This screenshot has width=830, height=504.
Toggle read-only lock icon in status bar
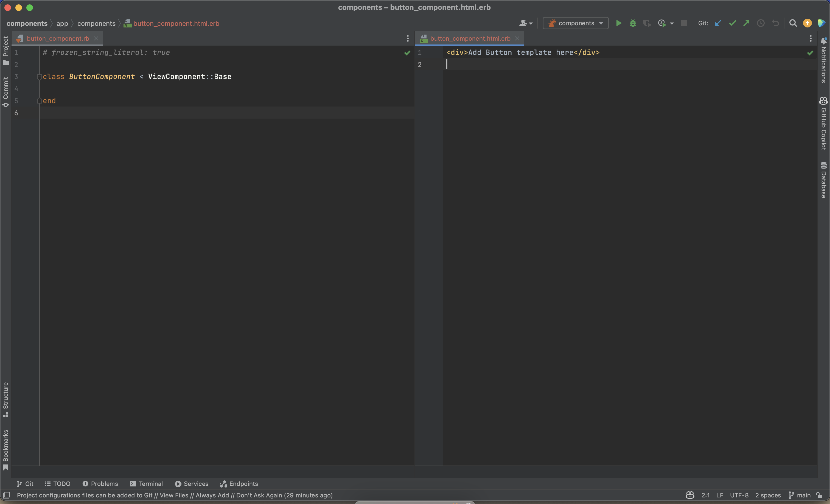pos(820,495)
